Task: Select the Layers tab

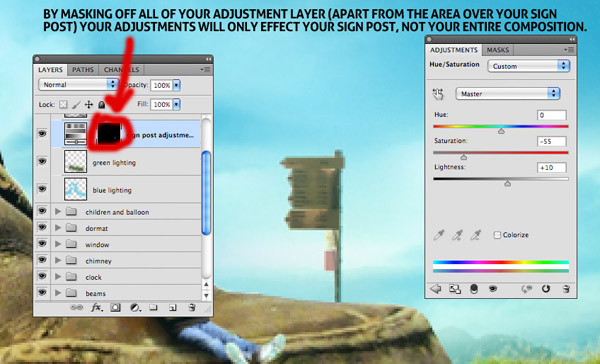Action: click(51, 70)
